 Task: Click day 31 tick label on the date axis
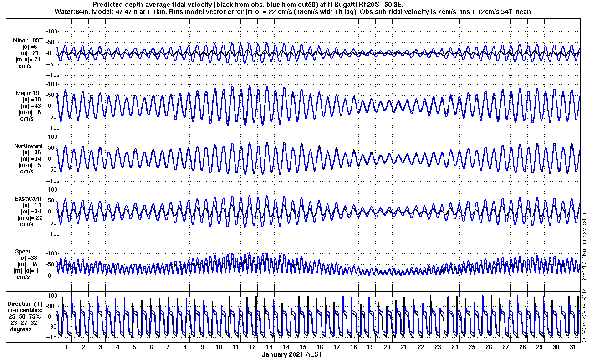coord(572,347)
